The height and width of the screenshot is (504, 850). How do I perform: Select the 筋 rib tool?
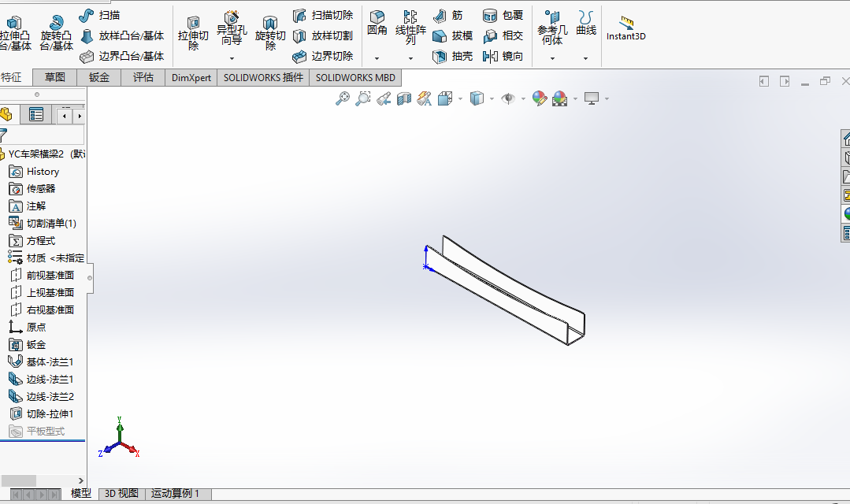coord(449,15)
